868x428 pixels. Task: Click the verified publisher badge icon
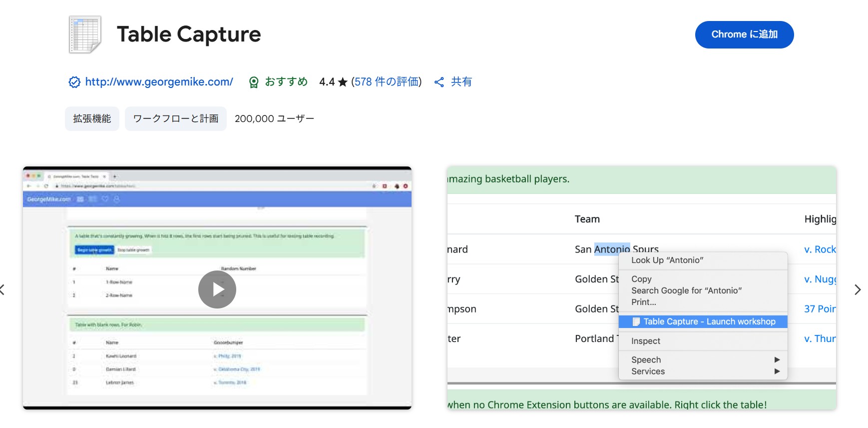74,82
